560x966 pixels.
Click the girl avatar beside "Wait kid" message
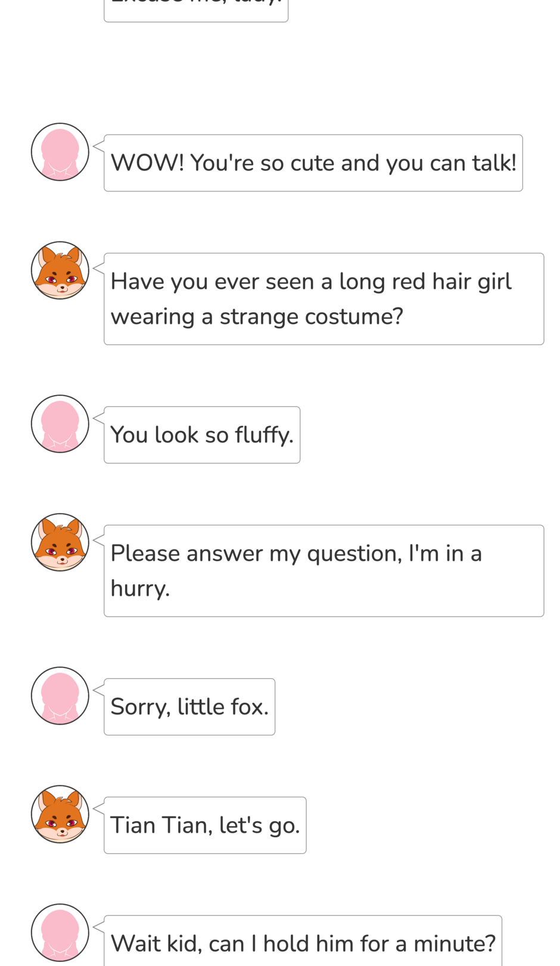60,933
